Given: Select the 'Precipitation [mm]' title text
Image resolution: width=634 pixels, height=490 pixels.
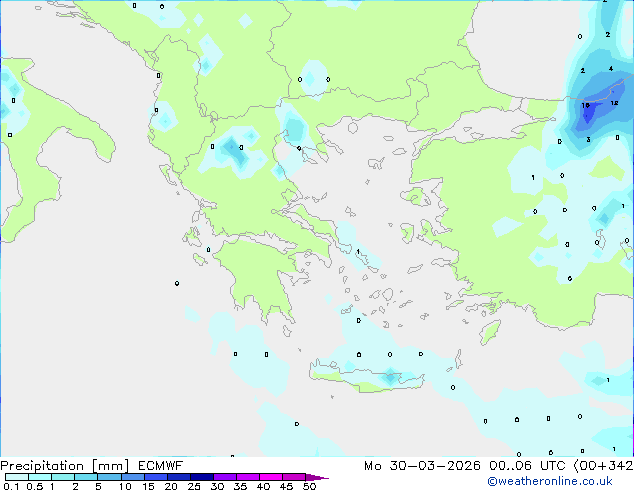Looking at the screenshot, I should coord(65,466).
